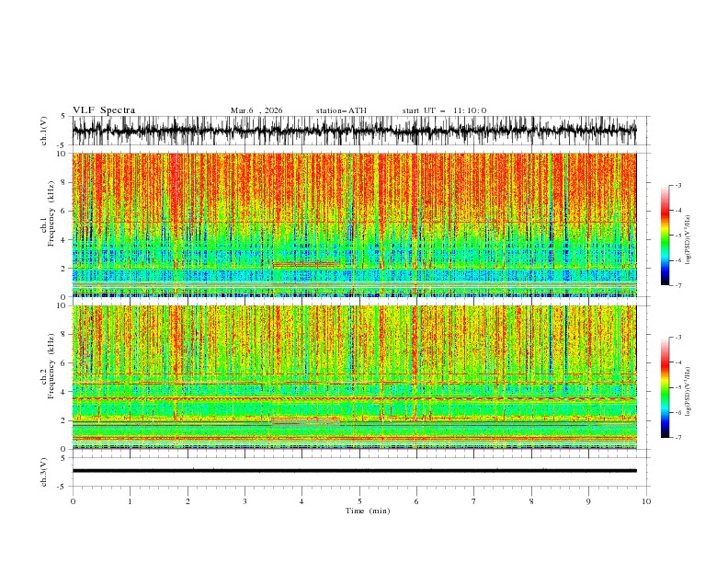Click the "VLF Spectra" plot title
This screenshot has width=728, height=563.
[x=104, y=110]
